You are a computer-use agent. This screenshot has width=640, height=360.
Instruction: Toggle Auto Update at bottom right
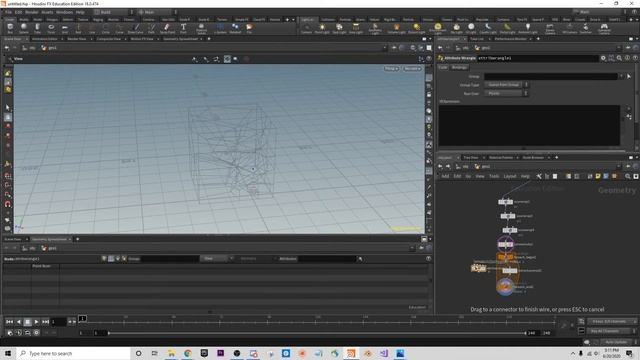click(x=616, y=342)
